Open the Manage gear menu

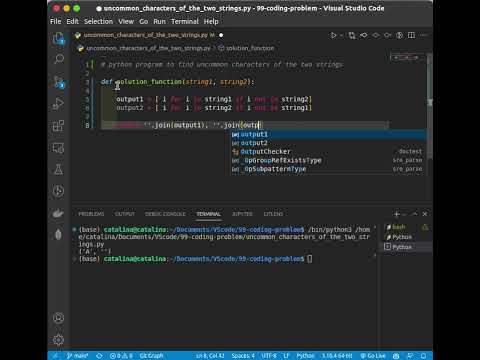click(x=59, y=340)
